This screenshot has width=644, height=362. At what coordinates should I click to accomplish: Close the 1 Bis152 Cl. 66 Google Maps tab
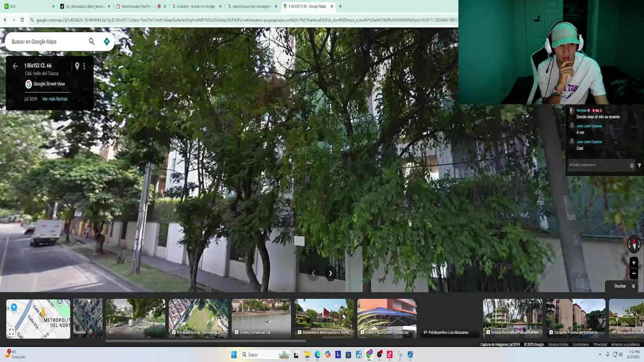tap(332, 7)
